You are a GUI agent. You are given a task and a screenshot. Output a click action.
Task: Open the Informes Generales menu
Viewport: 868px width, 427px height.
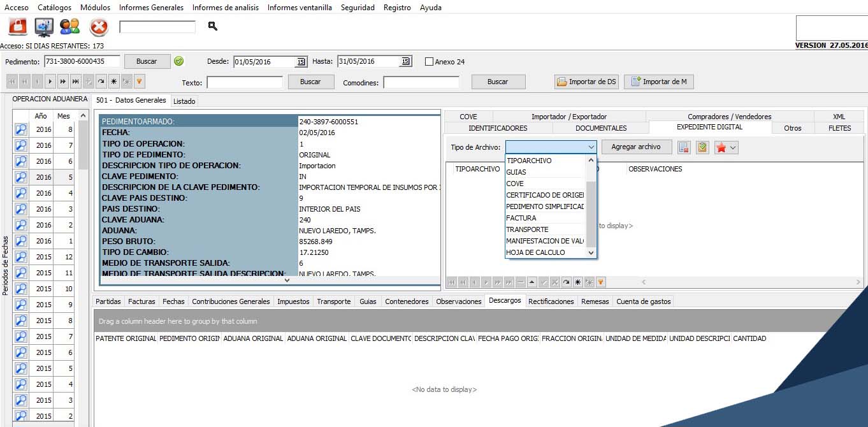tap(151, 8)
